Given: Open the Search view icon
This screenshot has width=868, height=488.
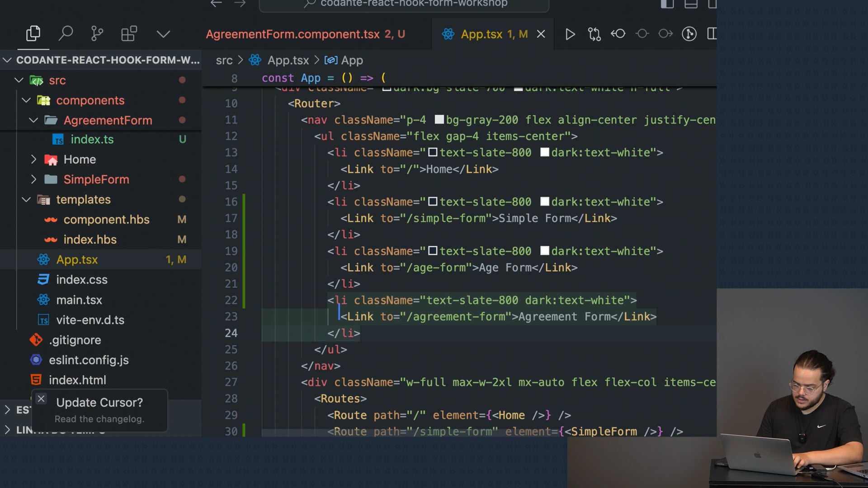Looking at the screenshot, I should pos(66,34).
